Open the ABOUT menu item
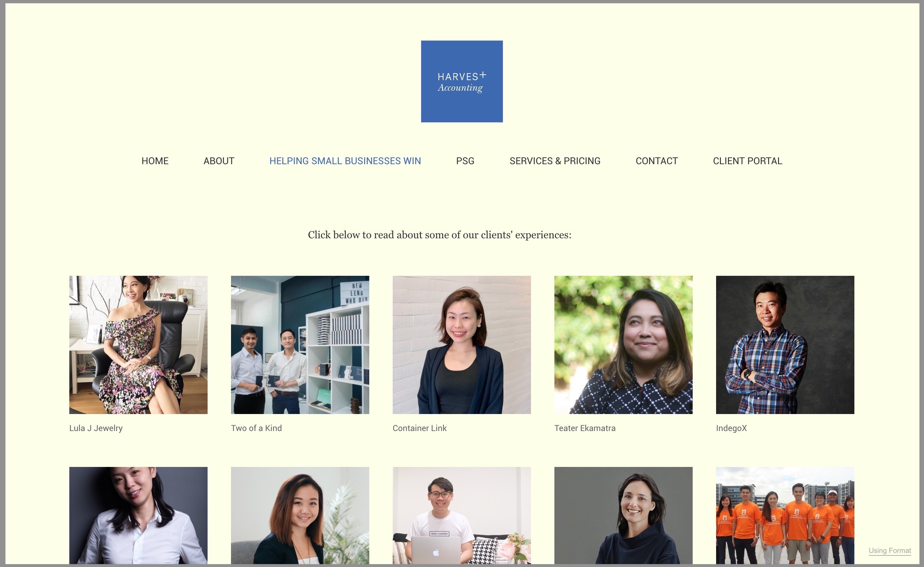The height and width of the screenshot is (567, 924). point(219,161)
